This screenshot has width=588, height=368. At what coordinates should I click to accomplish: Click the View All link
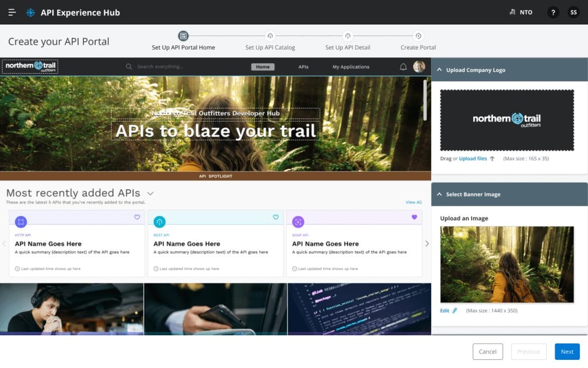click(413, 202)
